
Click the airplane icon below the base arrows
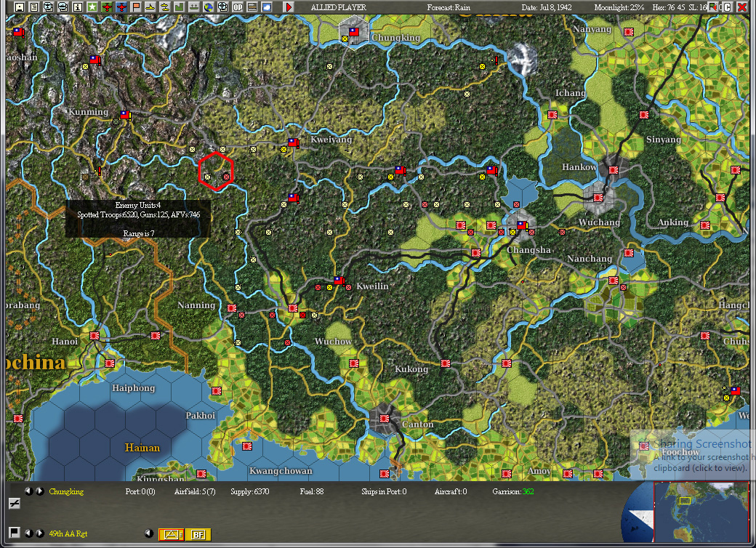click(15, 504)
